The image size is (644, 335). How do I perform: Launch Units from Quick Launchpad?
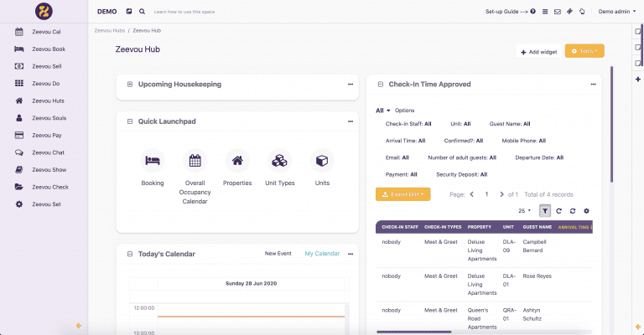coord(322,167)
